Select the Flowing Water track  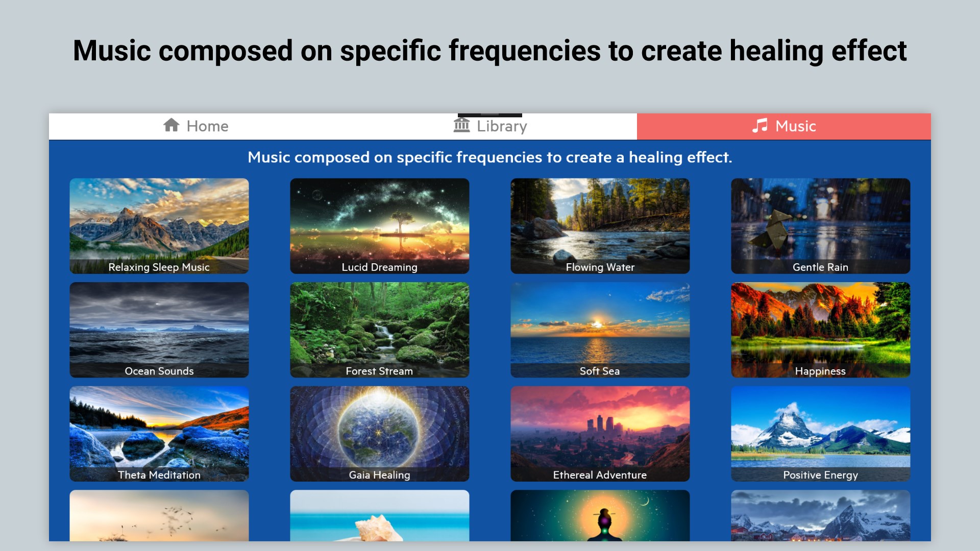pyautogui.click(x=600, y=226)
